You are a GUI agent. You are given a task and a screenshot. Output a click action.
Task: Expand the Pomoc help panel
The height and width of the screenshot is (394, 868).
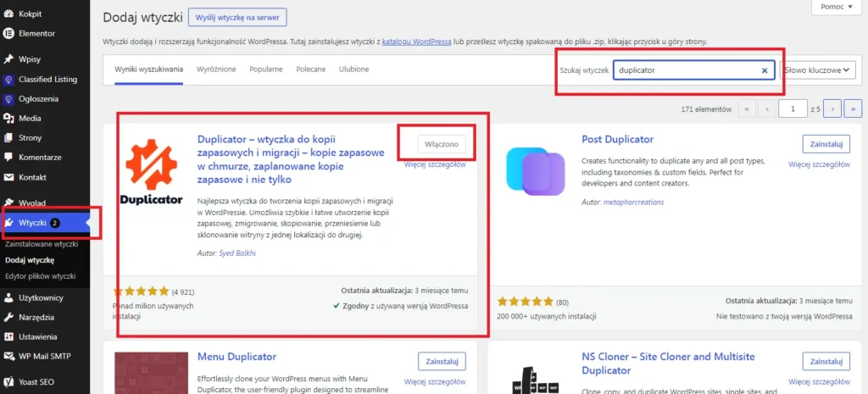[x=836, y=7]
